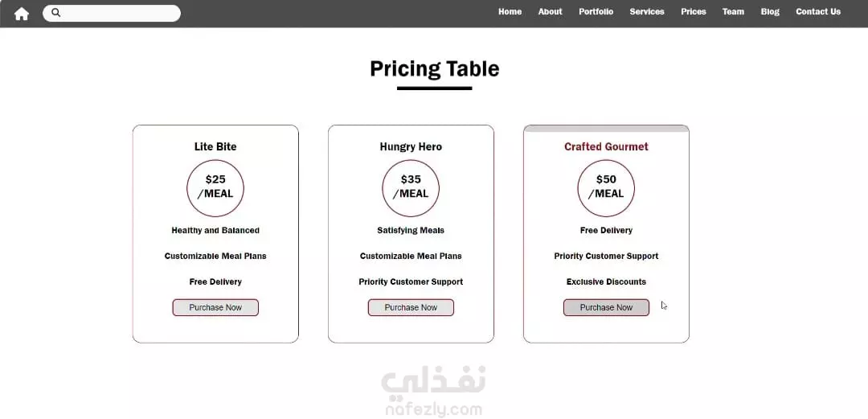The width and height of the screenshot is (868, 419).
Task: Purchase the Lite Bite plan
Action: click(x=215, y=307)
